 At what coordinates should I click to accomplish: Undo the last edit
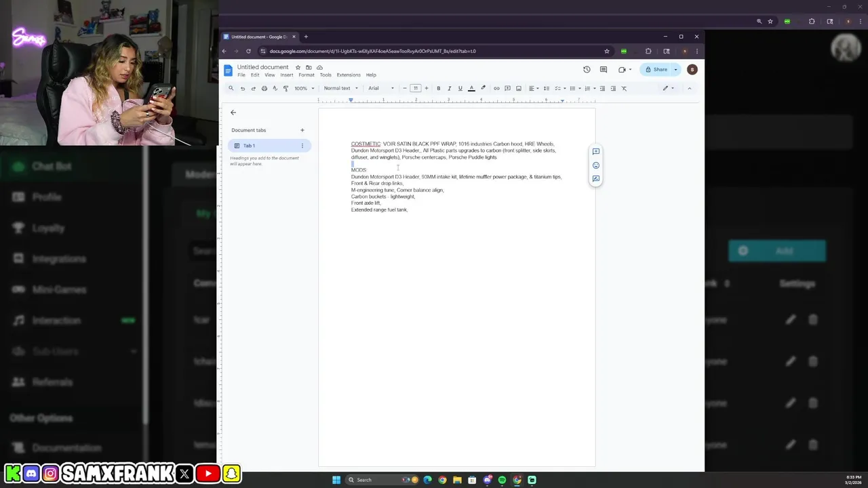(x=242, y=88)
